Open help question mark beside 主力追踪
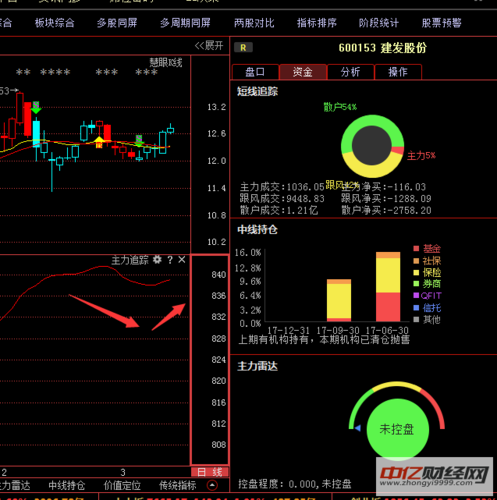Image resolution: width=497 pixels, height=500 pixels. pyautogui.click(x=170, y=259)
